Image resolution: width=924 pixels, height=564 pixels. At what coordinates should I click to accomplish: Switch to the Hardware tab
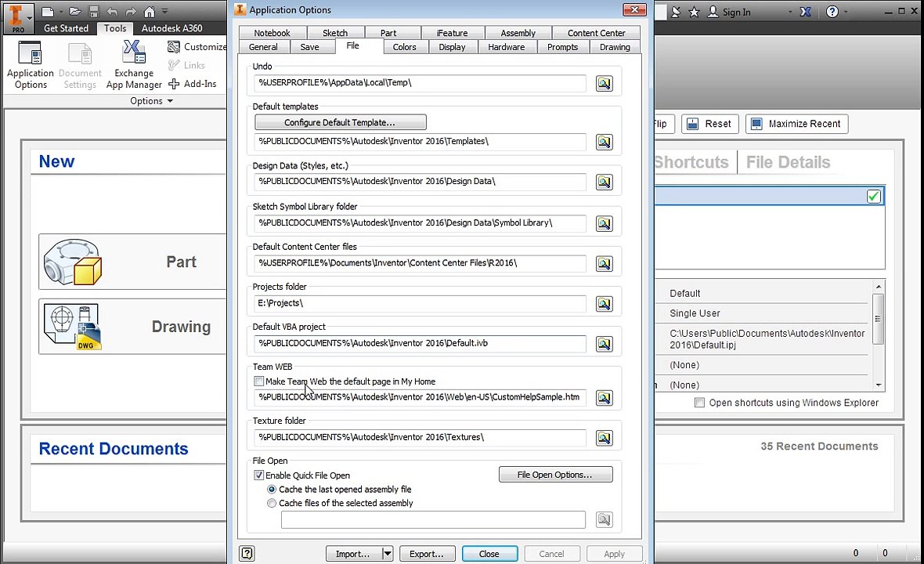pos(506,47)
